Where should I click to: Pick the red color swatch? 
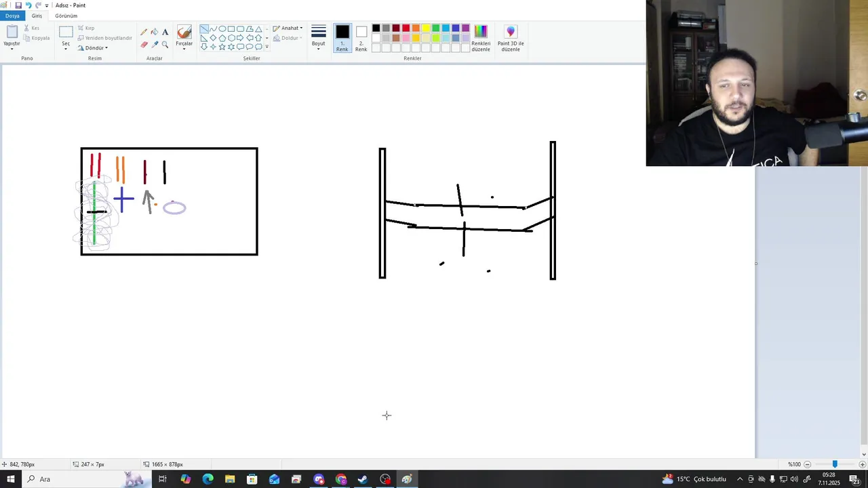(x=406, y=28)
